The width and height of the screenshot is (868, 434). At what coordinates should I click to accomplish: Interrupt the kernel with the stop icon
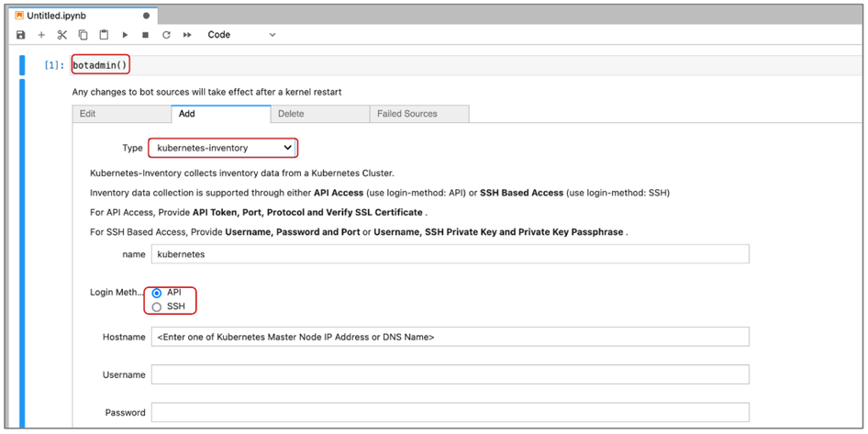(145, 35)
